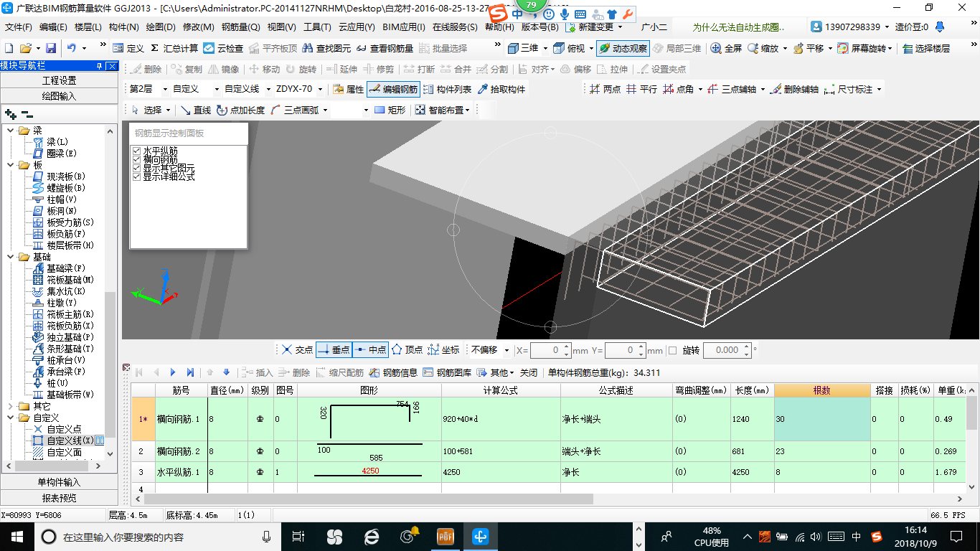The height and width of the screenshot is (551, 980).
Task: Open the 工具(T) menu
Action: 317,27
